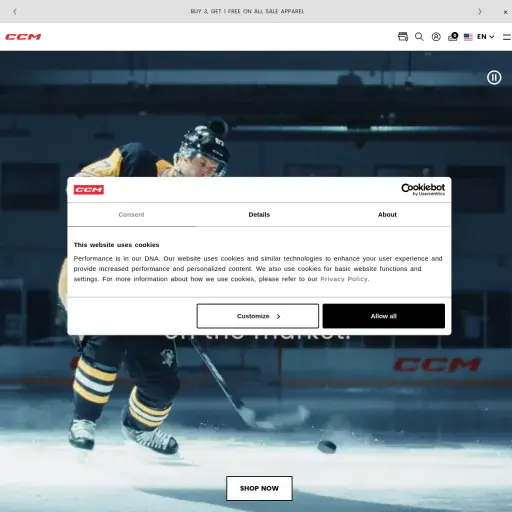
Task: Go to previous promo banner message
Action: point(15,12)
